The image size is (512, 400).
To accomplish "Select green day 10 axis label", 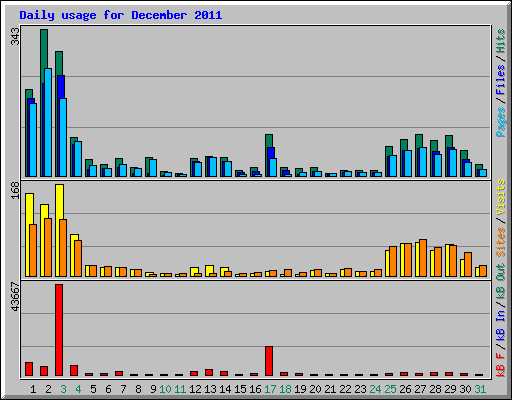I will (165, 389).
